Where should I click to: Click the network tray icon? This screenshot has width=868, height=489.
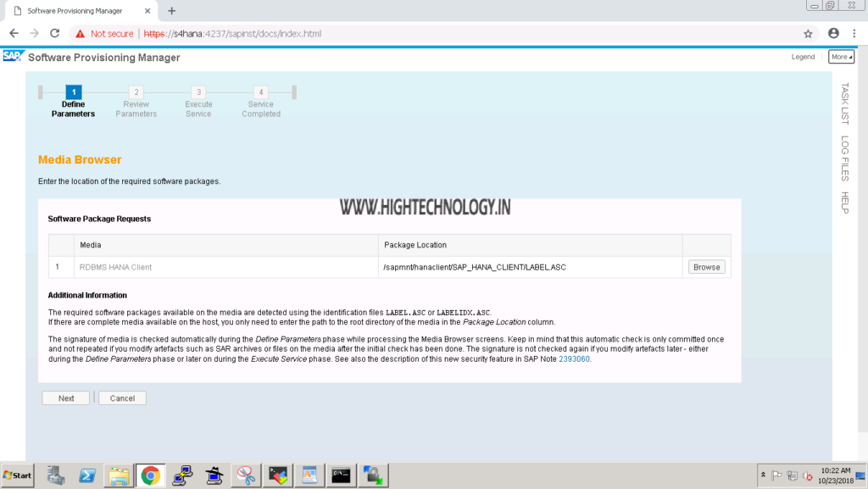(x=793, y=475)
